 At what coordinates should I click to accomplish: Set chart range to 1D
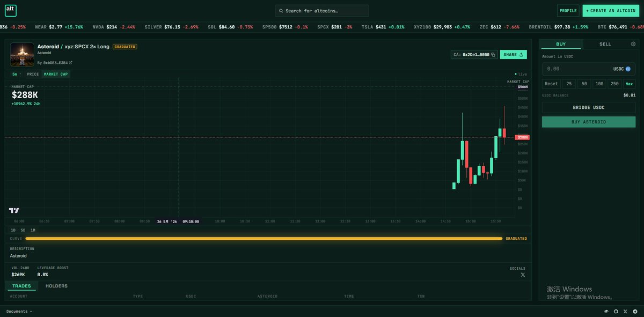[13, 230]
